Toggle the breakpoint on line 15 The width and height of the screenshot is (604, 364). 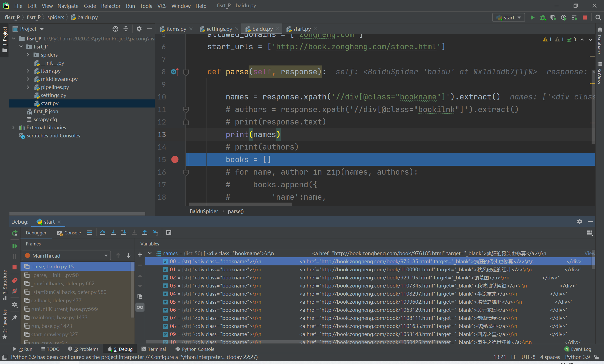pyautogui.click(x=175, y=160)
